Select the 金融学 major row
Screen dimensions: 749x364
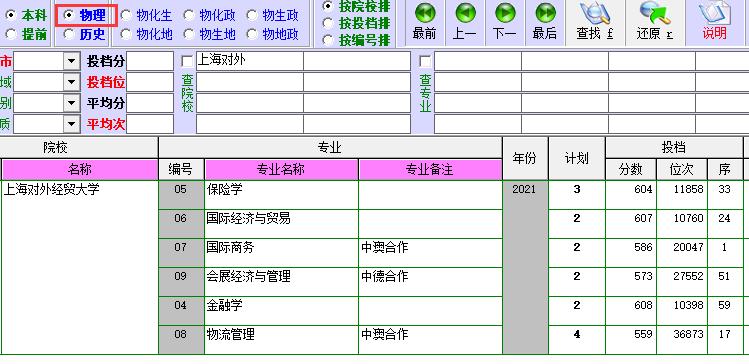click(x=281, y=311)
